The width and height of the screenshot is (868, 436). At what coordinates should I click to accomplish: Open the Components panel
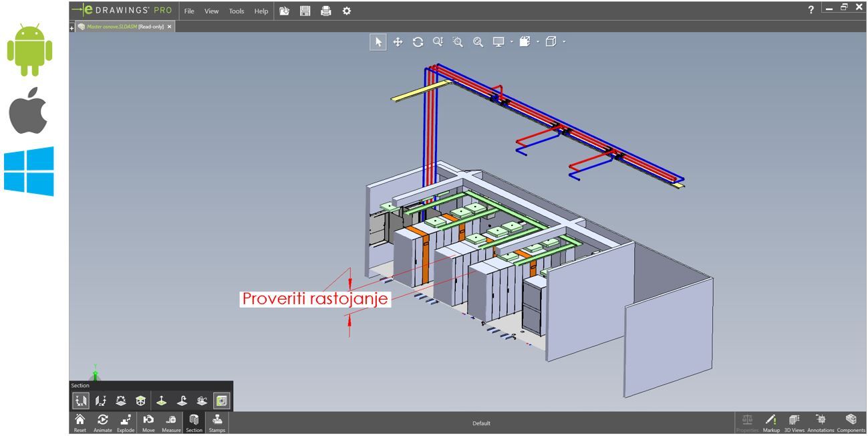coord(851,422)
